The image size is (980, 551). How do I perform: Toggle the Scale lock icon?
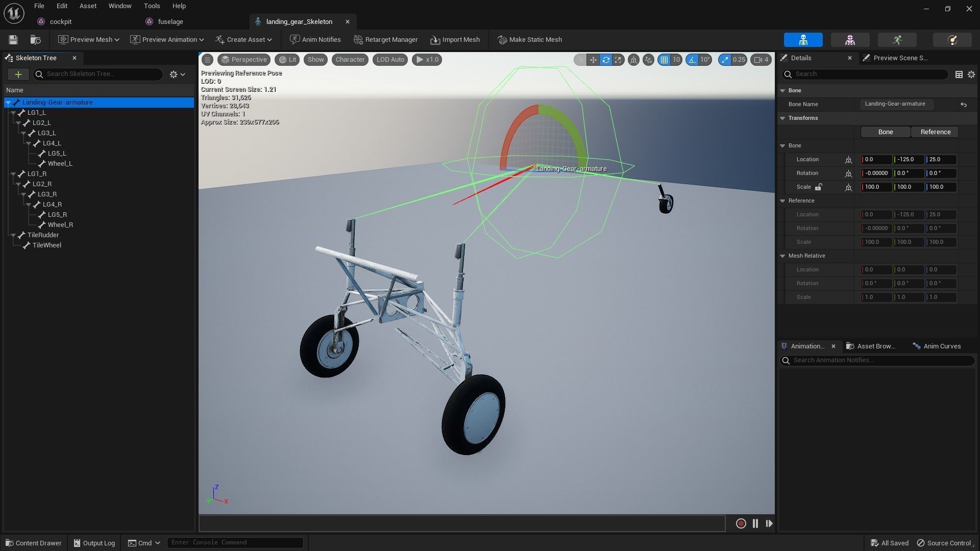tap(818, 187)
